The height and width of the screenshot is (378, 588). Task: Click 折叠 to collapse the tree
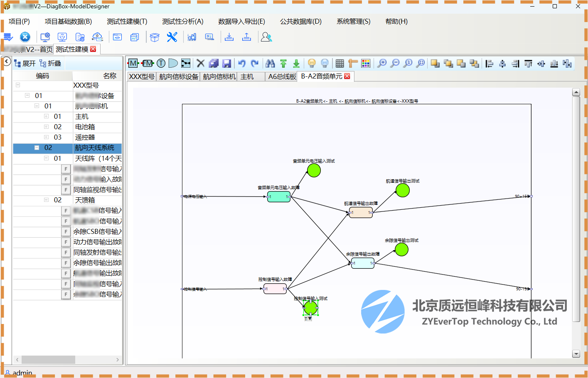click(50, 63)
